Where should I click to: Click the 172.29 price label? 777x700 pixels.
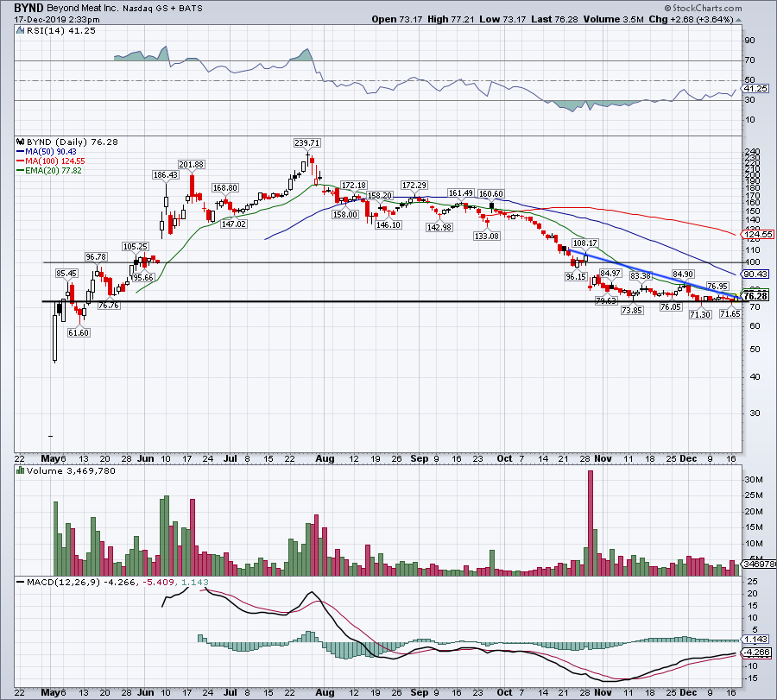[414, 186]
